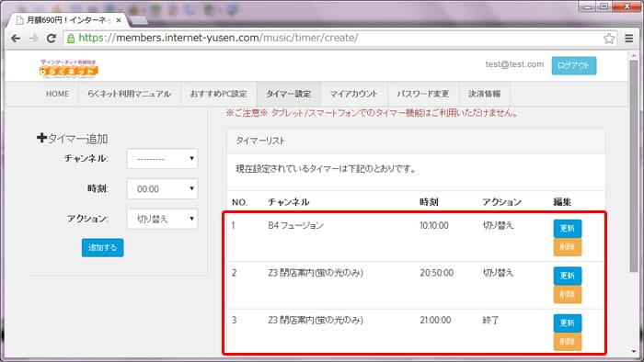
Task: Click the らくネット logo
Action: coord(69,69)
